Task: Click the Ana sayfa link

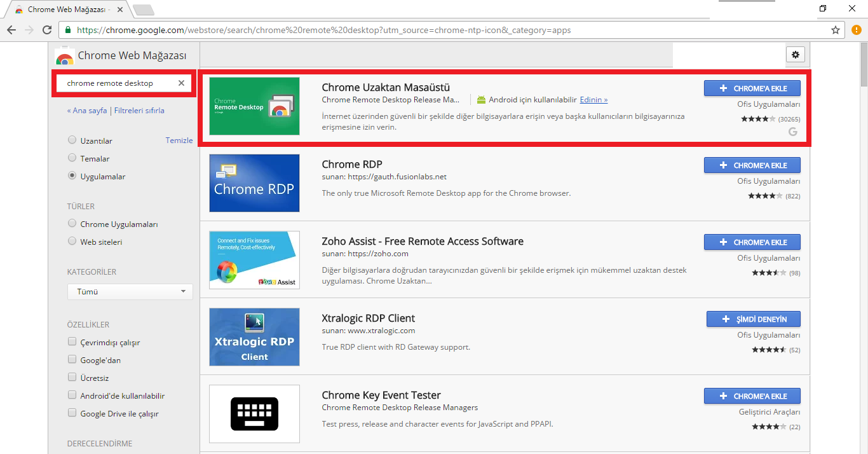Action: [x=87, y=111]
